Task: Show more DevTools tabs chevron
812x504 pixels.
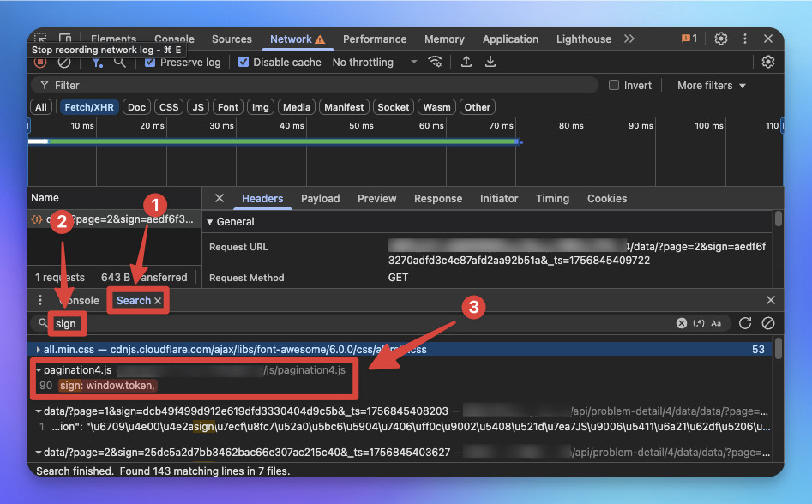Action: click(629, 39)
